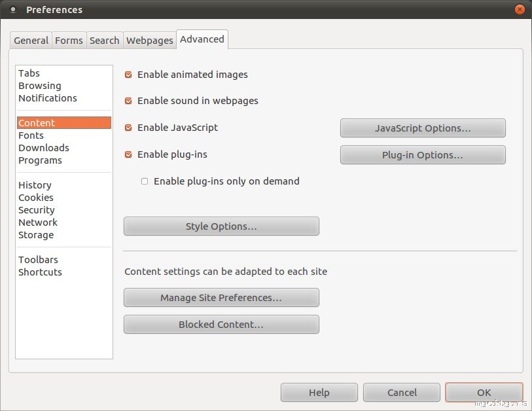532x411 pixels.
Task: Disable the Enable JavaScript checkbox
Action: click(x=128, y=128)
